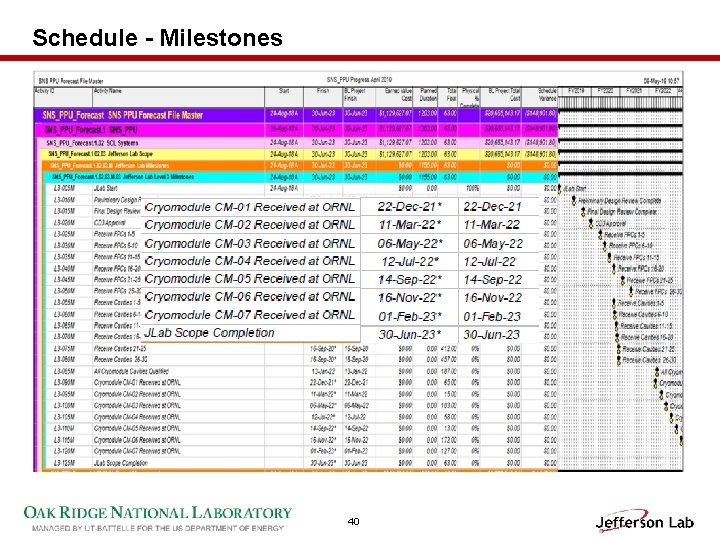Click the Start column header

pos(284,96)
